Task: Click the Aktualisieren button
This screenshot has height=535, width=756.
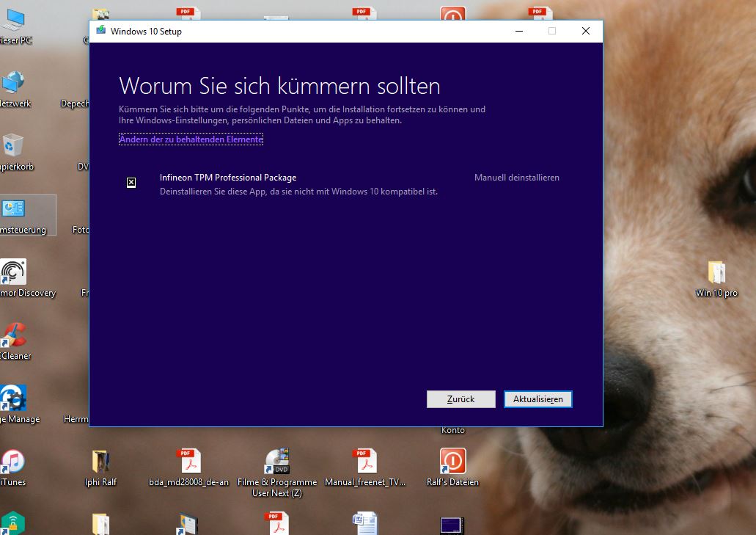Action: (x=537, y=399)
